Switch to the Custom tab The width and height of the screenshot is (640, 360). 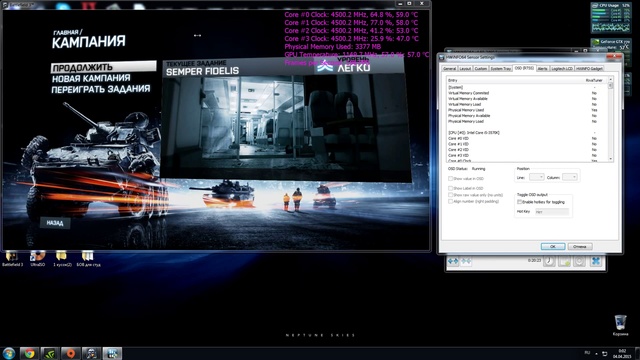(x=481, y=69)
